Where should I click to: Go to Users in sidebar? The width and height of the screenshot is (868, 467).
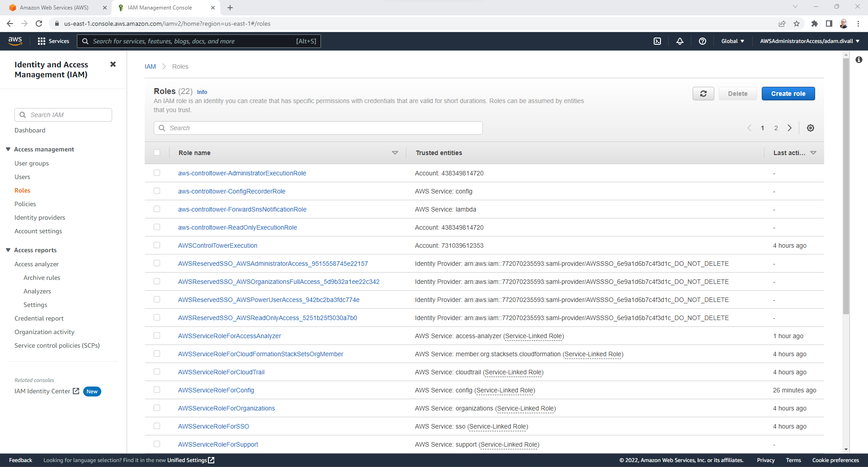coord(22,177)
